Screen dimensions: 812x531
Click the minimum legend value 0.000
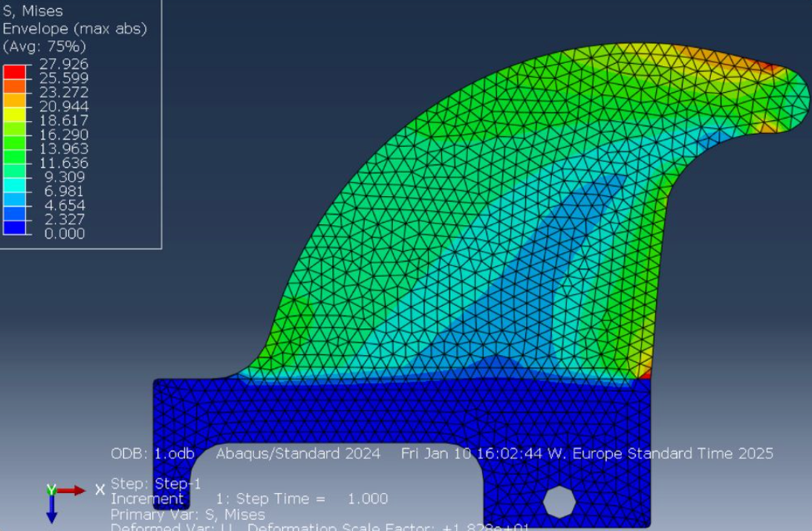pos(63,234)
